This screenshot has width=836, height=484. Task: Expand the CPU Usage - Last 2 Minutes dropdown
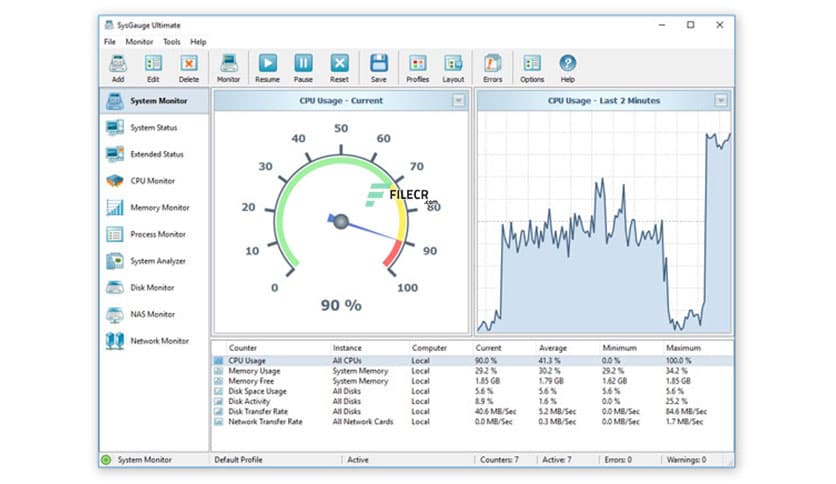[x=721, y=100]
